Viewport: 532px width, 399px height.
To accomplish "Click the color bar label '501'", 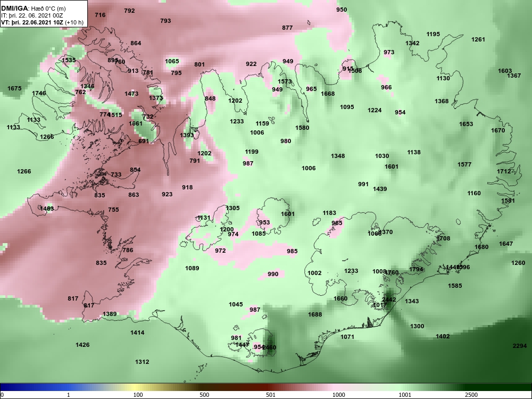I will [x=270, y=395].
